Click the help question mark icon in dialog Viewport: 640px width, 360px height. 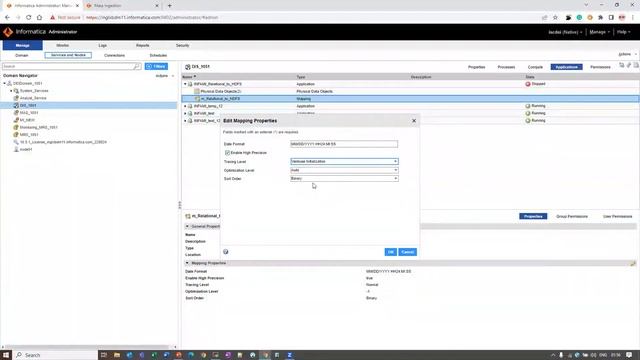tap(226, 252)
